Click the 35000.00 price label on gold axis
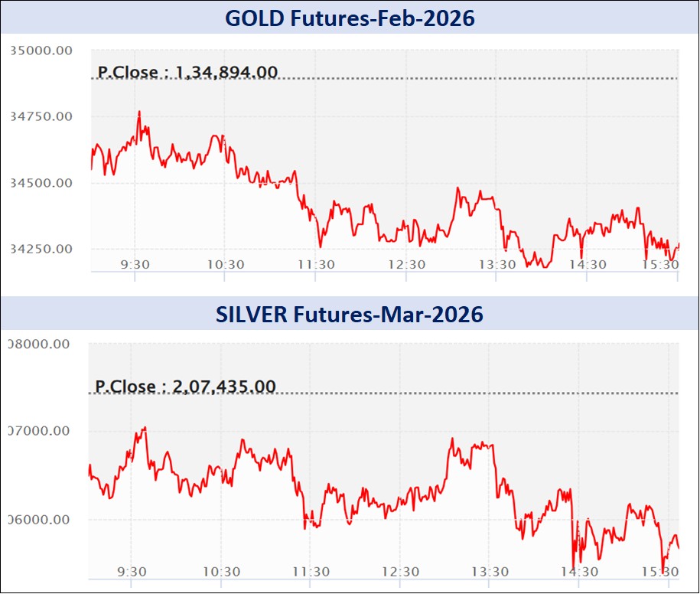Viewport: 700px width, 594px height. (41, 51)
